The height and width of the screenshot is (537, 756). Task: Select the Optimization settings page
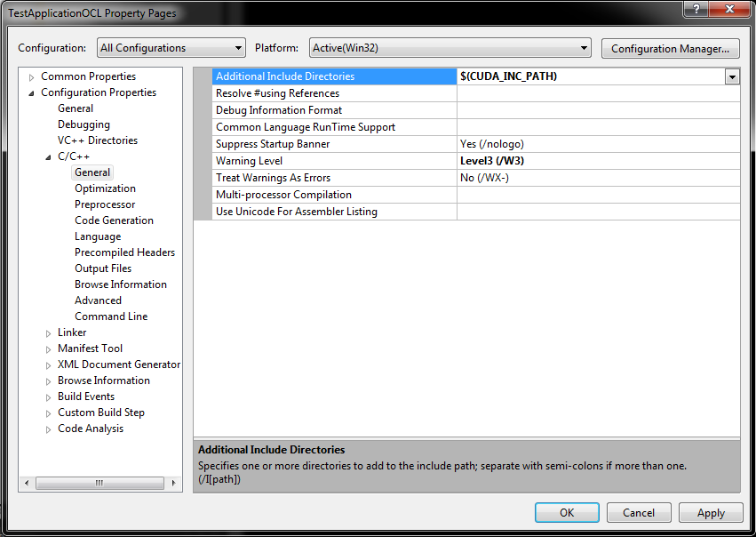(105, 188)
